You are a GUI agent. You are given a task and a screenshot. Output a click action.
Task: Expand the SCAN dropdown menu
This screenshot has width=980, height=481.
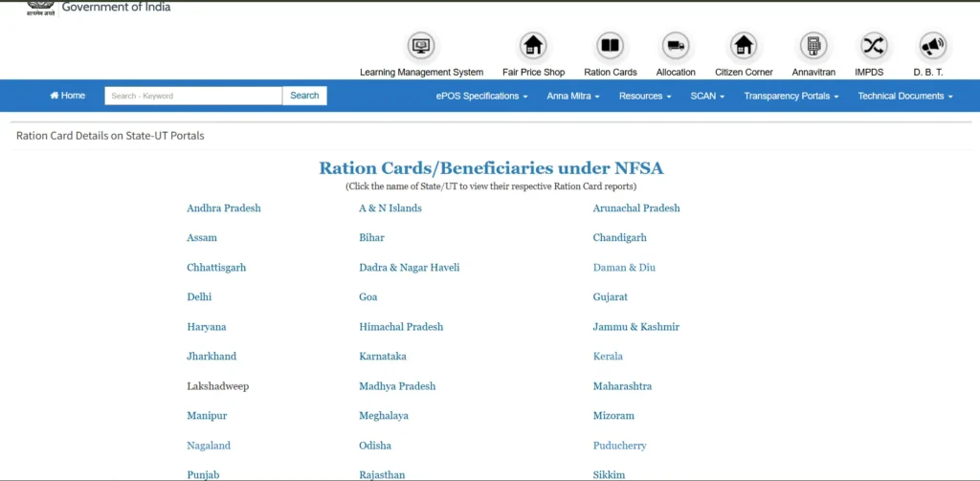pyautogui.click(x=707, y=96)
